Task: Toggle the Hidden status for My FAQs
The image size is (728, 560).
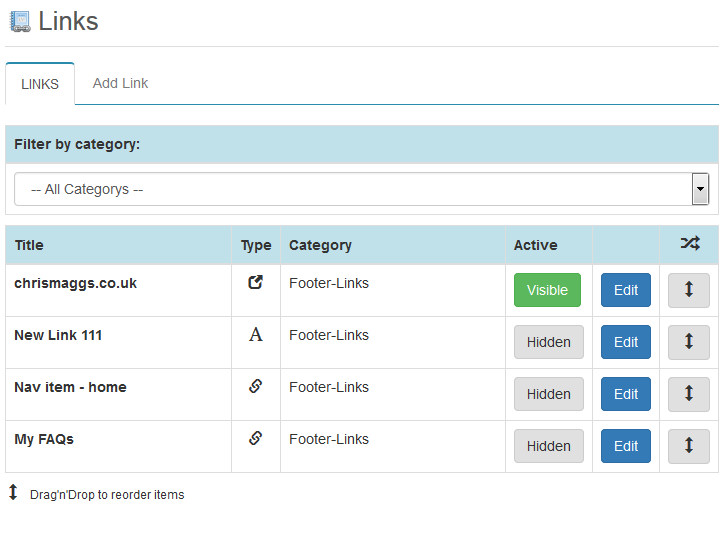Action: coord(549,446)
